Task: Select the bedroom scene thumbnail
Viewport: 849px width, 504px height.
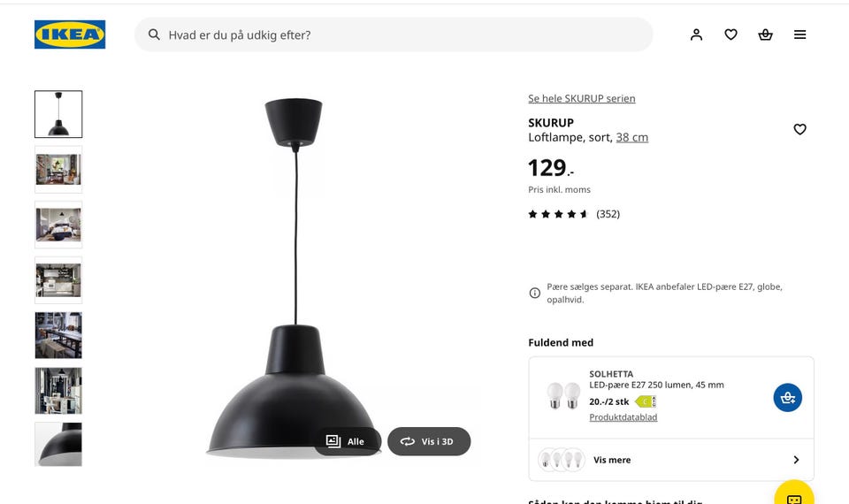Action: 58,225
